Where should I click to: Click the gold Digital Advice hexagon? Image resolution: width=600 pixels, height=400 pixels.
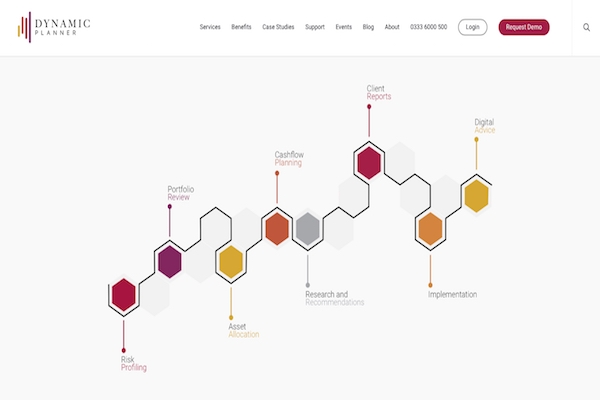476,196
